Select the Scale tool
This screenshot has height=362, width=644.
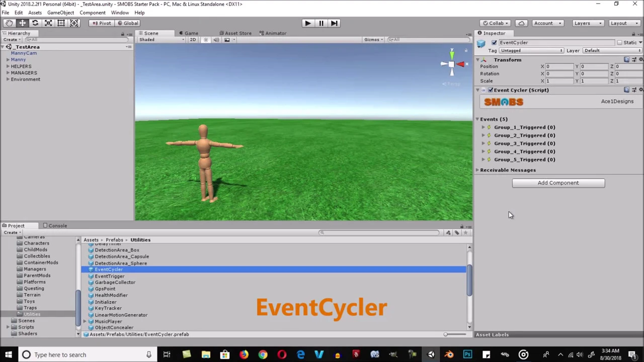click(48, 23)
